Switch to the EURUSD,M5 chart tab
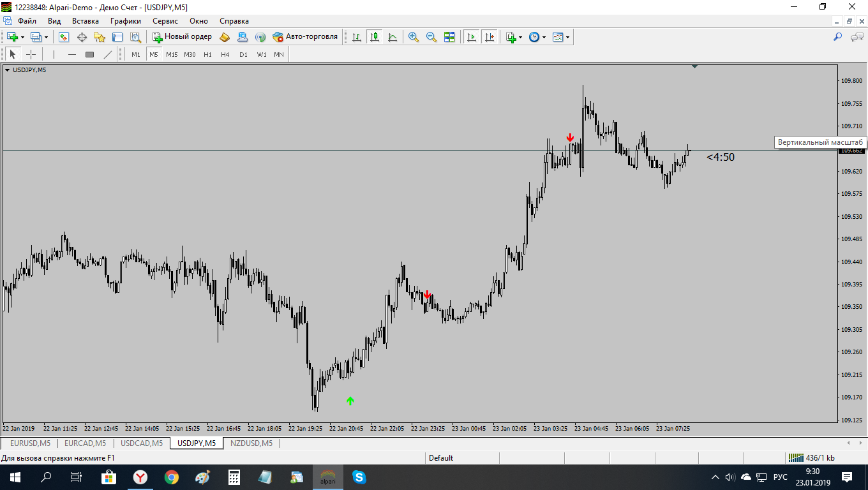Screen dimensions: 868x490 30,443
